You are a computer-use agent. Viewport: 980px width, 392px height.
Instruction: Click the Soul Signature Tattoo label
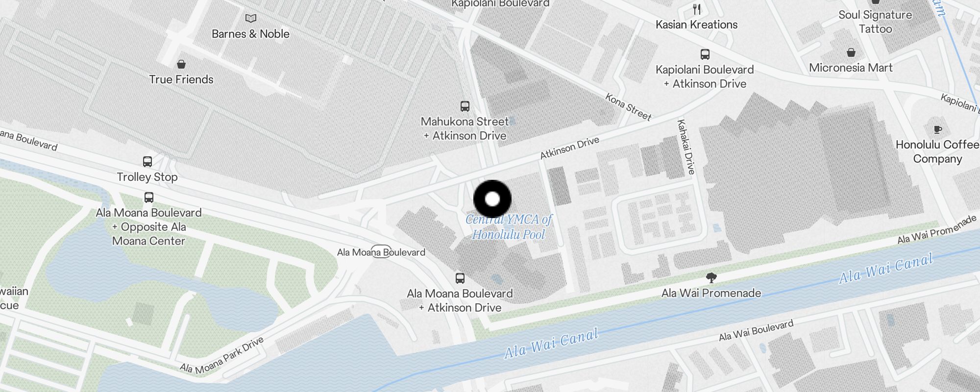tap(875, 22)
